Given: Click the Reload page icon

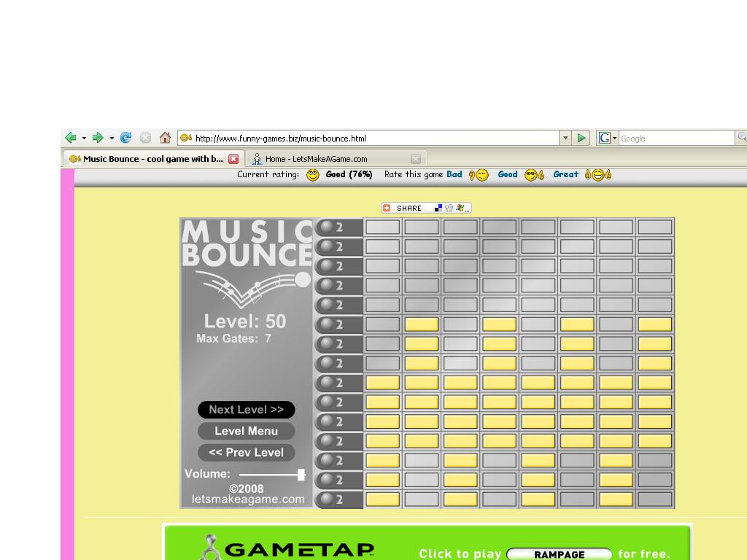Looking at the screenshot, I should [125, 137].
